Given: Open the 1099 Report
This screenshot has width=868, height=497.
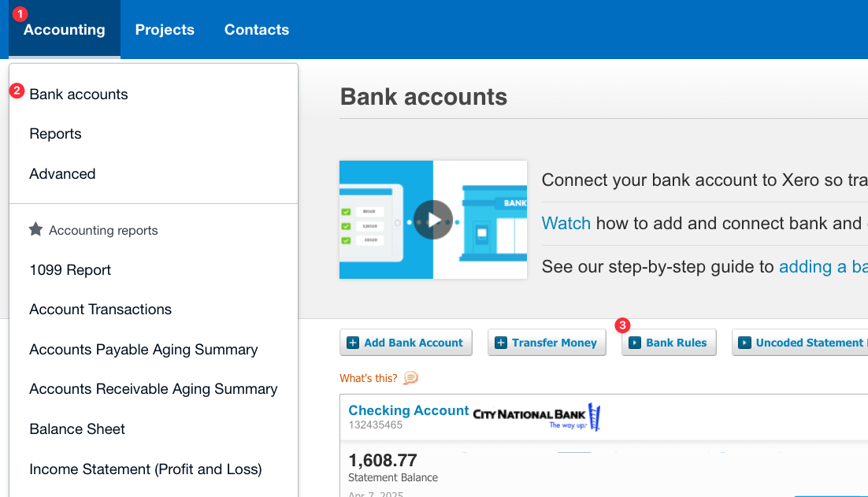Looking at the screenshot, I should pyautogui.click(x=70, y=269).
